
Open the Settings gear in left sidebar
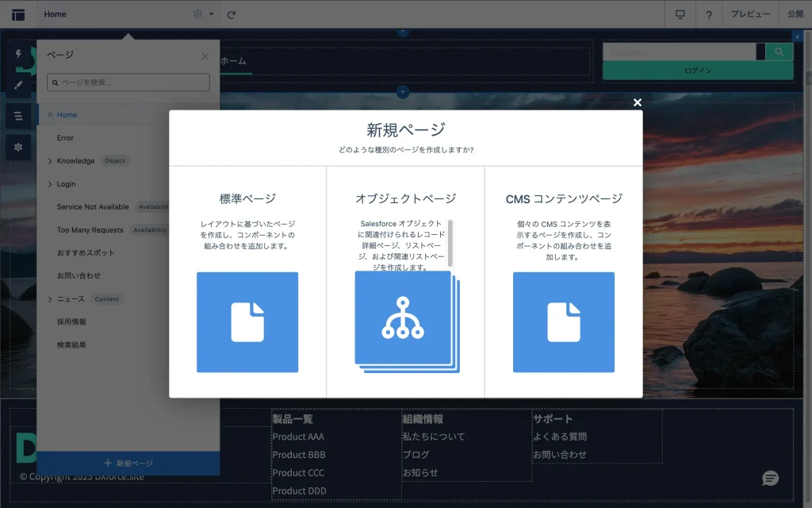18,147
